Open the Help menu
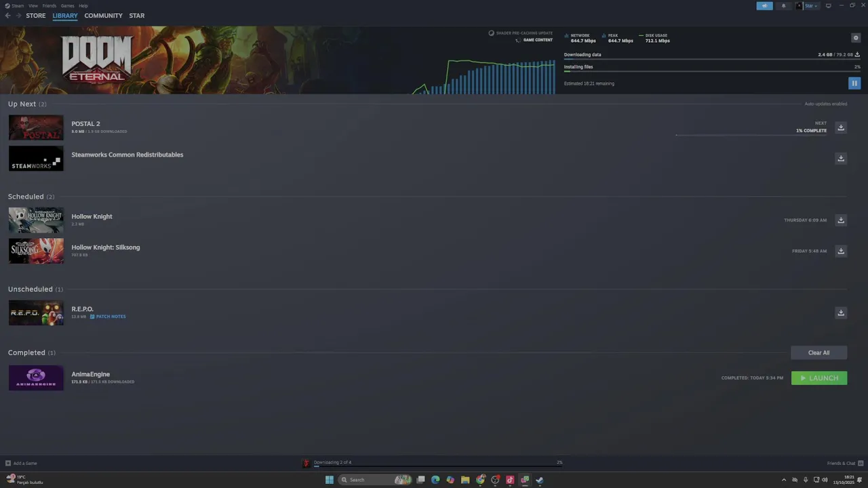Image resolution: width=868 pixels, height=488 pixels. (83, 5)
